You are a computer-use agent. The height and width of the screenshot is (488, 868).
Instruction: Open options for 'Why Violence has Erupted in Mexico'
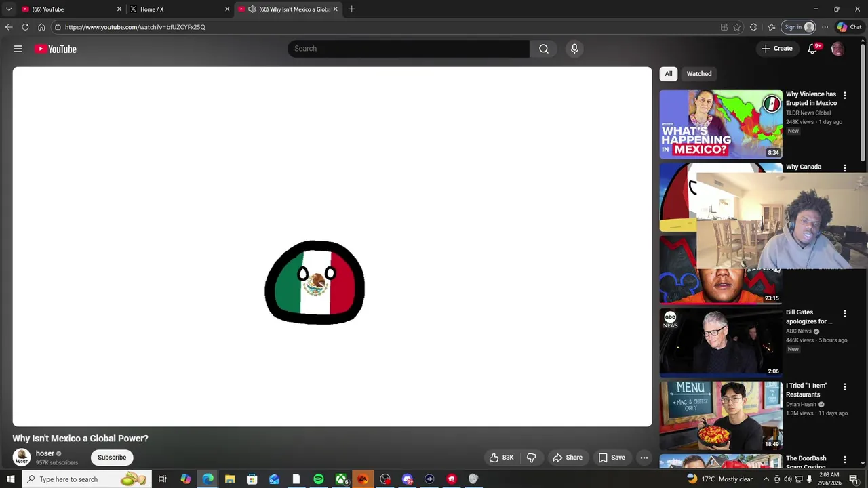[845, 96]
